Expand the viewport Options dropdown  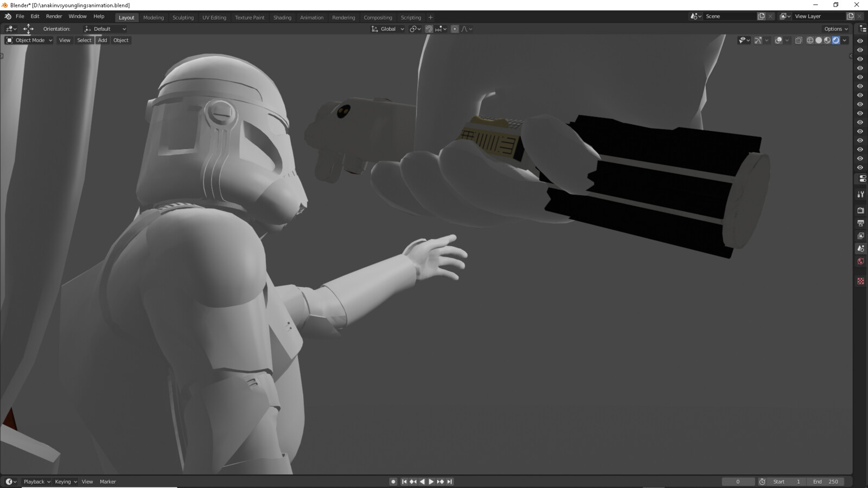pos(835,29)
